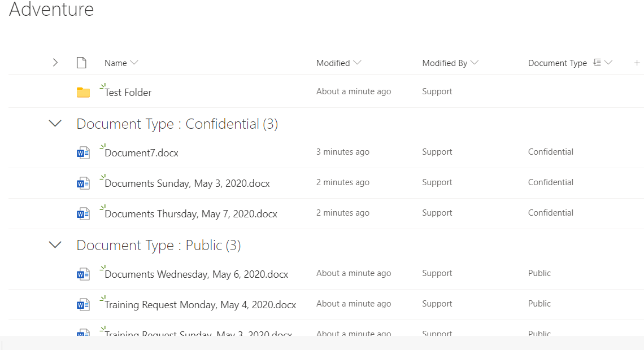This screenshot has height=350, width=644.
Task: Open the Document Type column menu
Action: pyautogui.click(x=608, y=63)
